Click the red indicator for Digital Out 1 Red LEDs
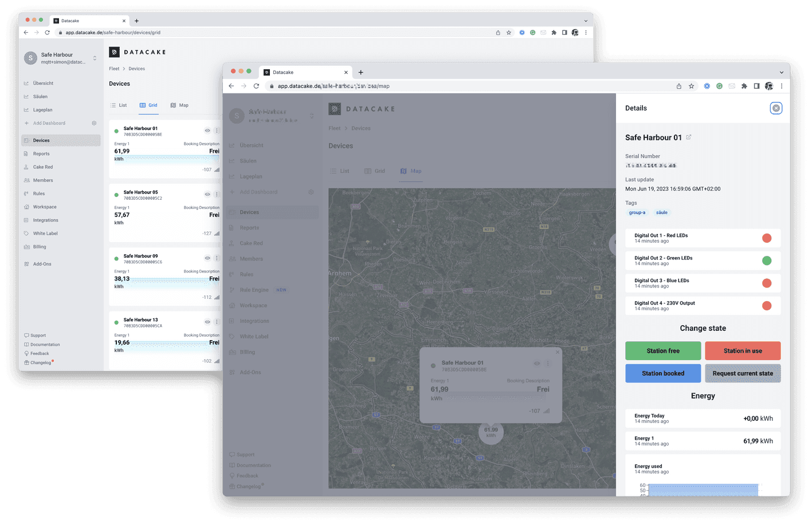The image size is (812, 525). (x=767, y=238)
